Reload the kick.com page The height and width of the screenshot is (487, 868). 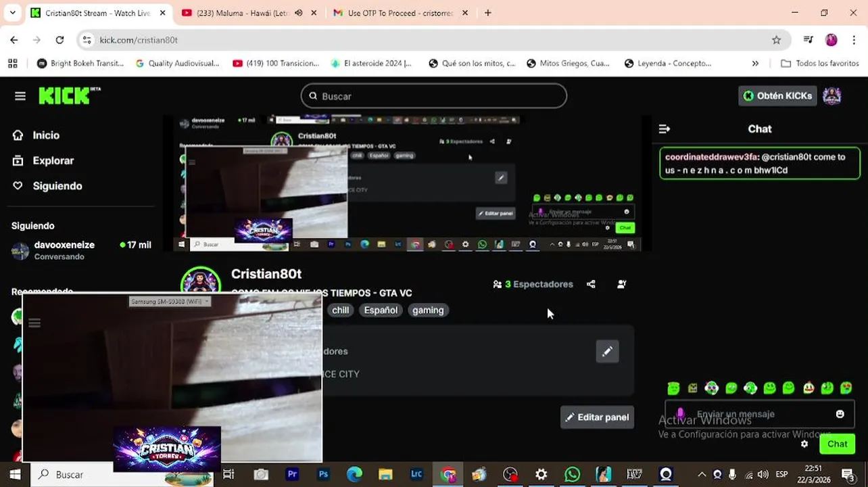(x=59, y=40)
